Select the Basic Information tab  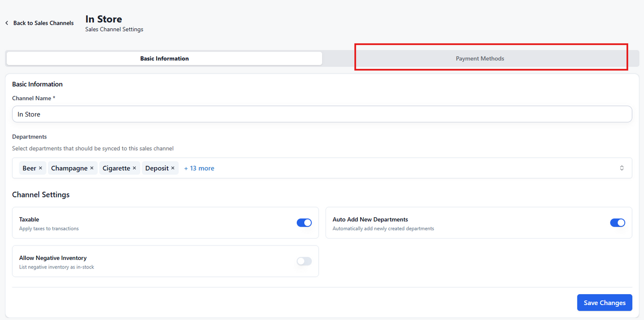tap(164, 58)
